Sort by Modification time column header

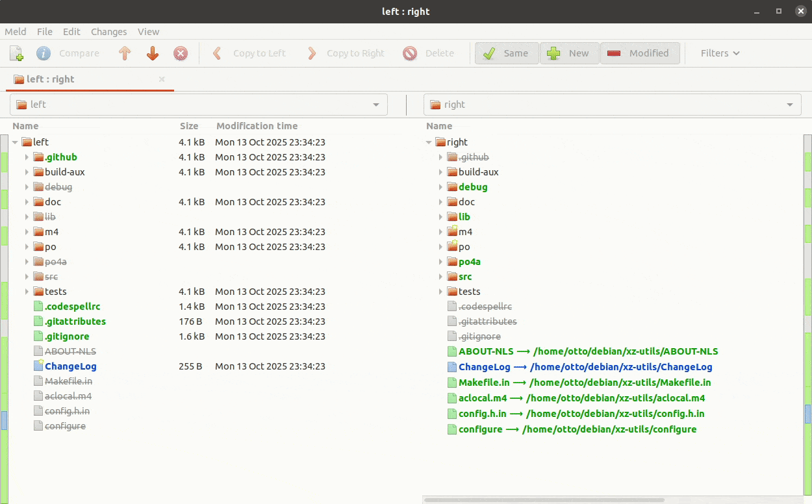click(257, 126)
